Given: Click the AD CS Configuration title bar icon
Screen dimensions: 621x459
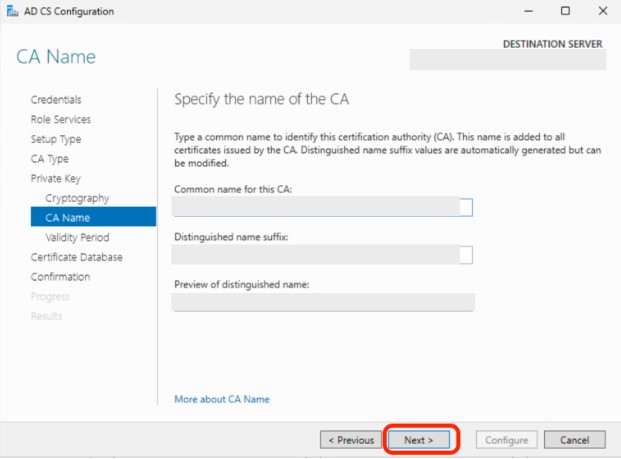Looking at the screenshot, I should pos(11,11).
